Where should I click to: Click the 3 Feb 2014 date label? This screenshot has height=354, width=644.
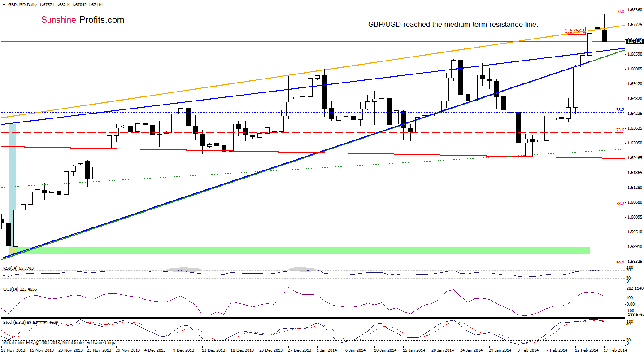[x=528, y=350]
